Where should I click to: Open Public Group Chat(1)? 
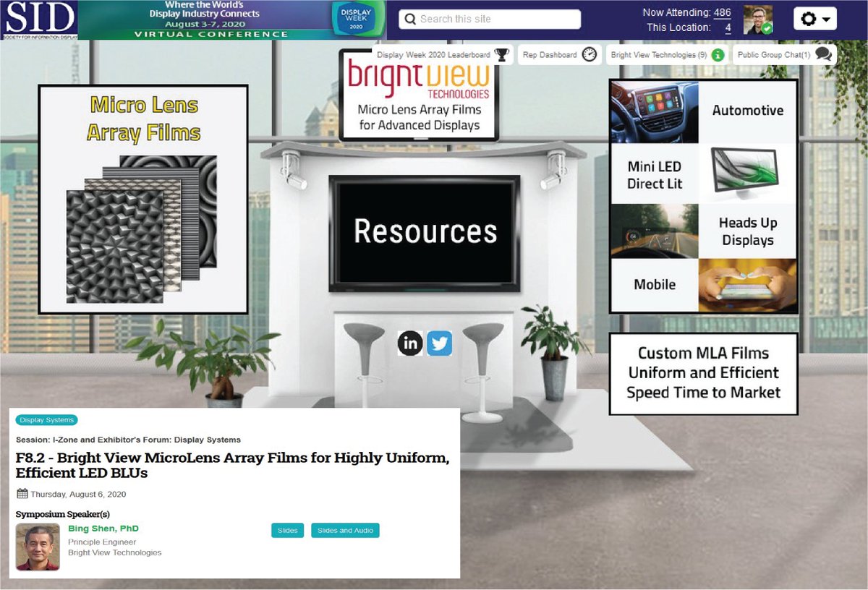click(x=784, y=55)
